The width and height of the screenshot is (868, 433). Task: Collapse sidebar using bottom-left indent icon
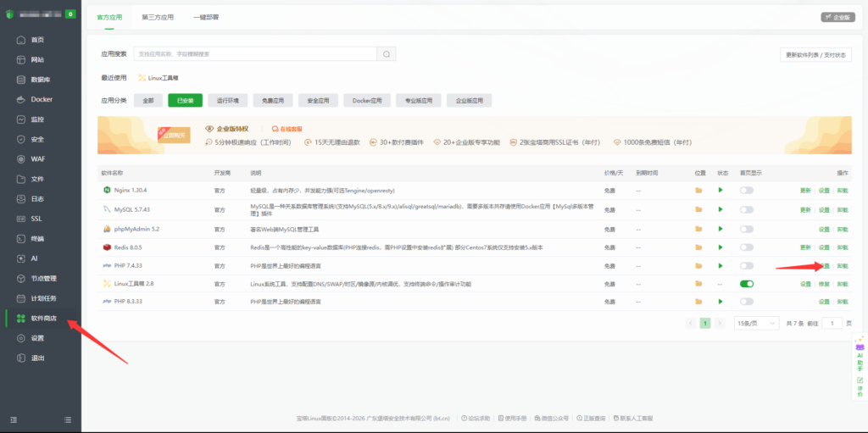click(14, 419)
